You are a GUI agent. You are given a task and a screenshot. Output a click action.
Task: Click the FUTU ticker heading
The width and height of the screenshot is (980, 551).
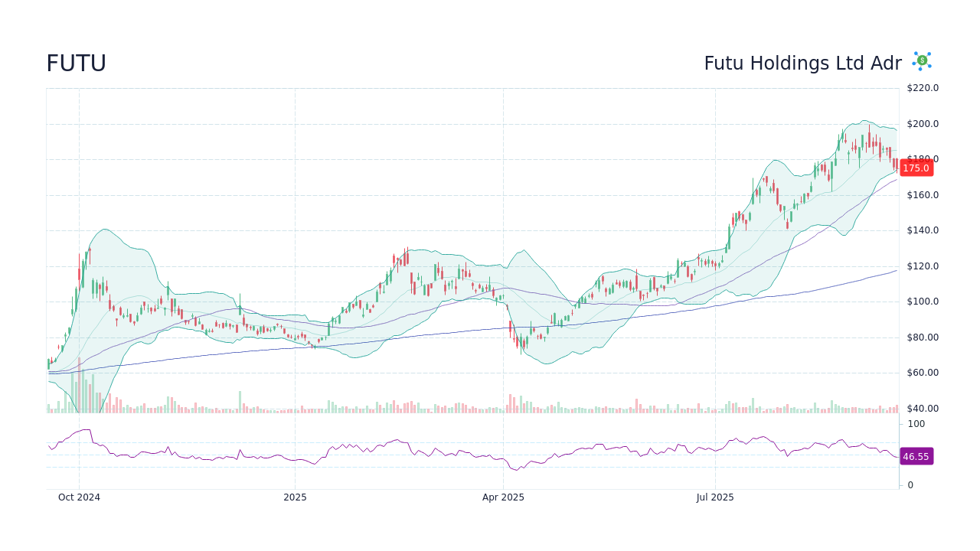tap(76, 63)
